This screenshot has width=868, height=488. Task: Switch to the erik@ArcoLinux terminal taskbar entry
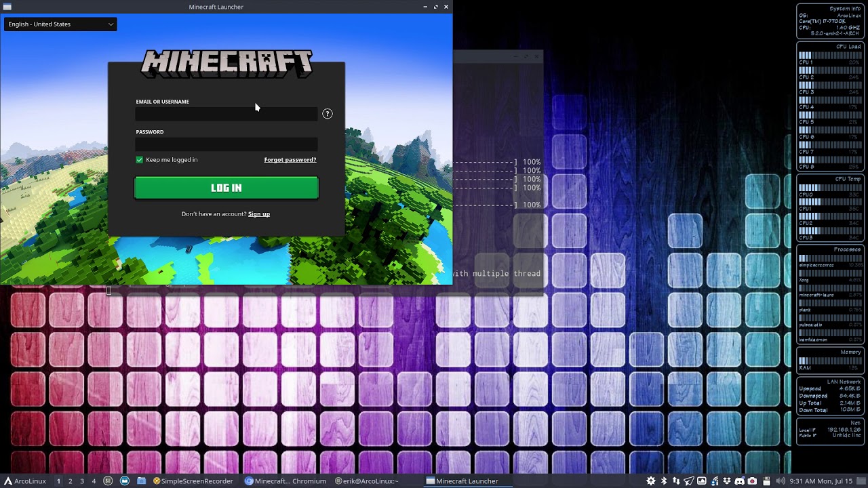point(367,481)
